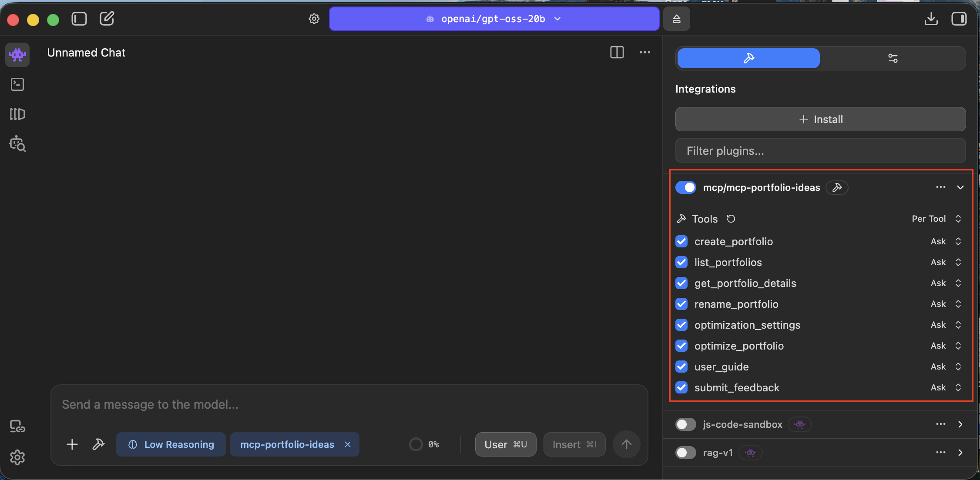Change the Ask permission for rename_portfolio
980x480 pixels.
[x=946, y=304]
